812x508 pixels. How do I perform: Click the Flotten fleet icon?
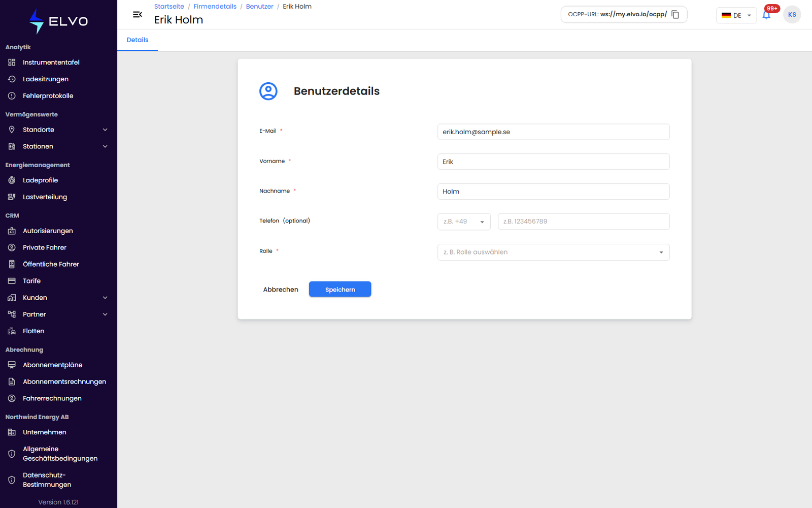tap(12, 331)
